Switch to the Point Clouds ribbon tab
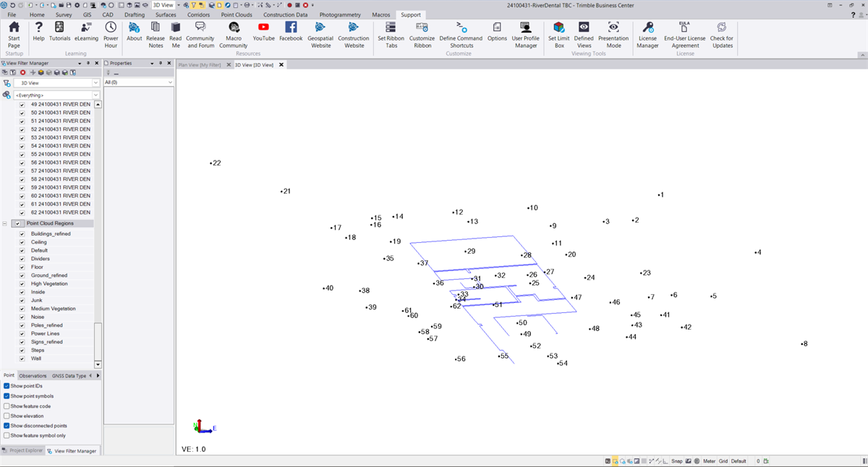868x467 pixels. click(236, 14)
